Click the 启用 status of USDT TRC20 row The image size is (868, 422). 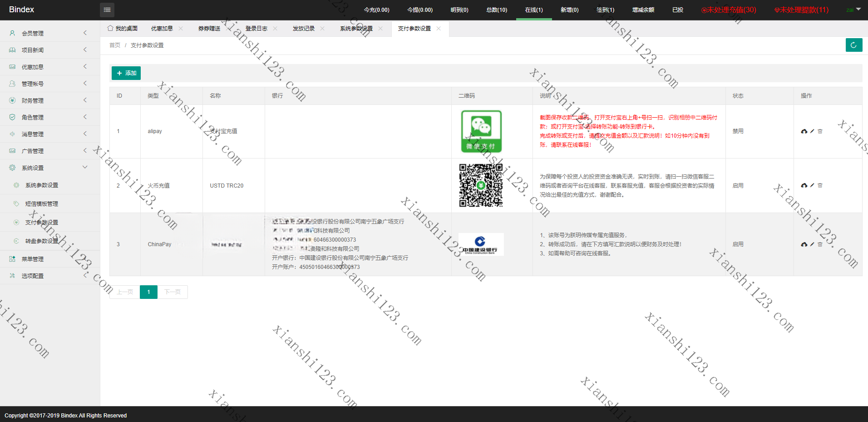(738, 185)
